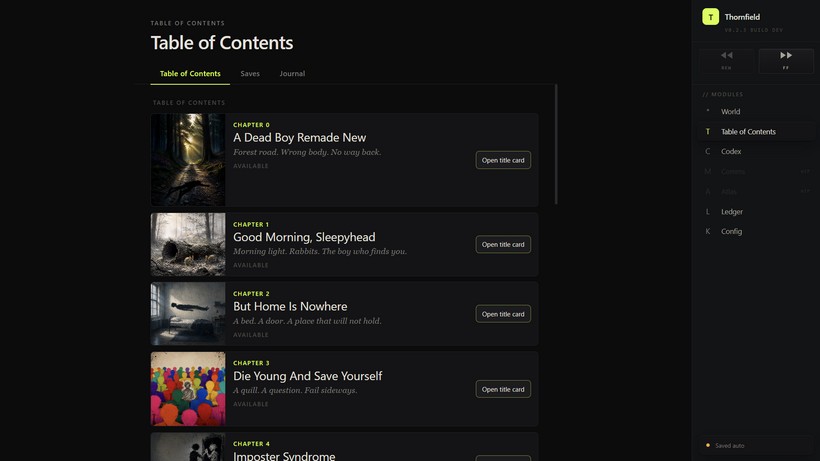The width and height of the screenshot is (820, 461).
Task: Click the fast-forward (FF) control
Action: [x=785, y=61]
